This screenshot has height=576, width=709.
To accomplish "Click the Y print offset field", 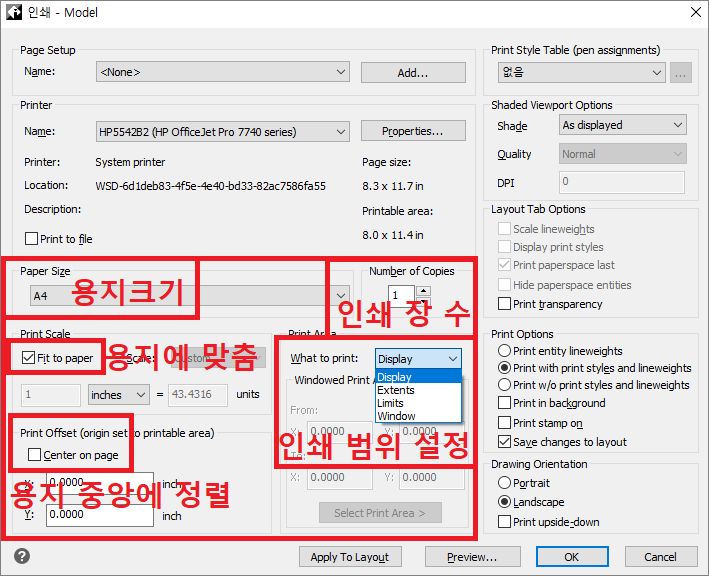I will click(x=99, y=515).
